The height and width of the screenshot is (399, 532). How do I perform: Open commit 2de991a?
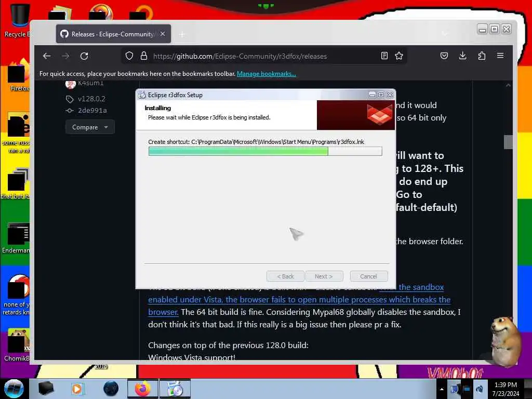92,110
